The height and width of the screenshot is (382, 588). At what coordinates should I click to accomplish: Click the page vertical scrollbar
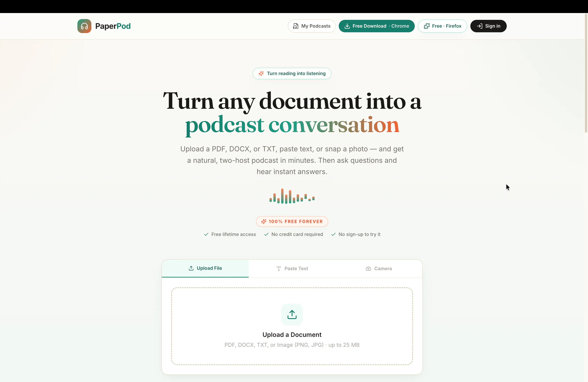(586, 73)
